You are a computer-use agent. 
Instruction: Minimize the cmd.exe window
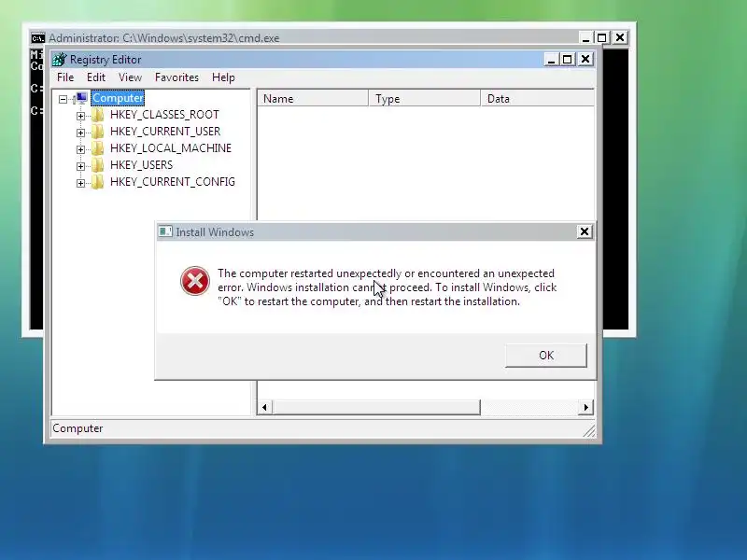(x=585, y=37)
